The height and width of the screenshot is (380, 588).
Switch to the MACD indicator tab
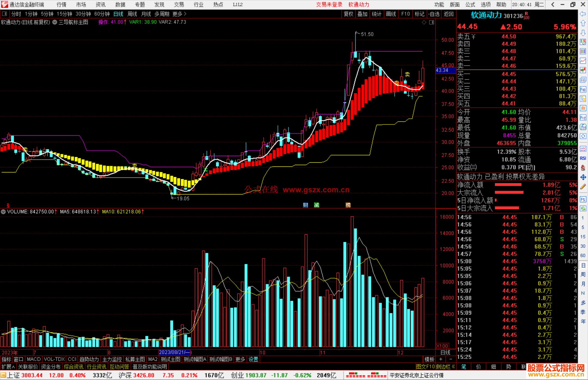[33, 359]
